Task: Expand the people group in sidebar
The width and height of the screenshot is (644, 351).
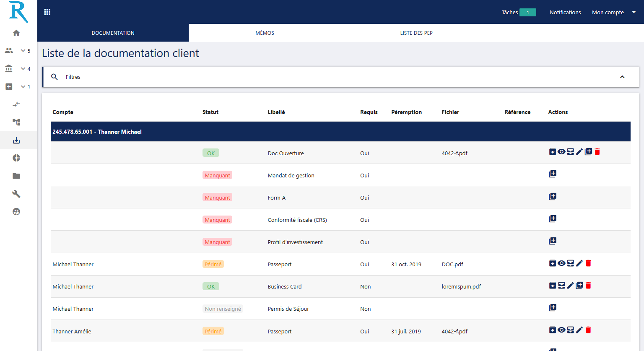Action: click(23, 51)
